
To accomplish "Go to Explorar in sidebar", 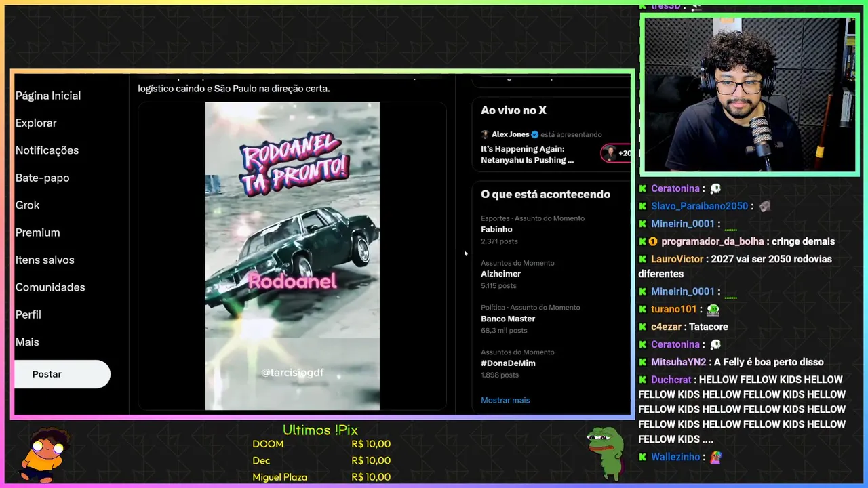I will (36, 123).
